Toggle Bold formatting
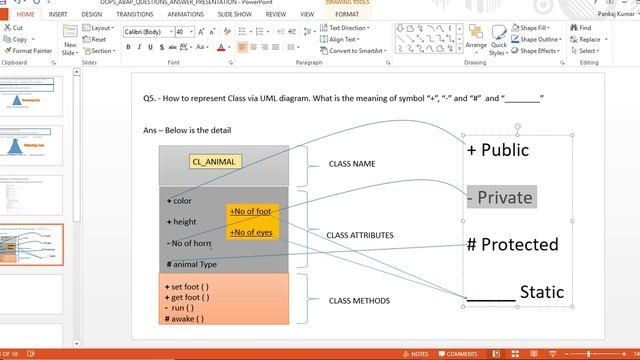The width and height of the screenshot is (640, 360). [128, 47]
